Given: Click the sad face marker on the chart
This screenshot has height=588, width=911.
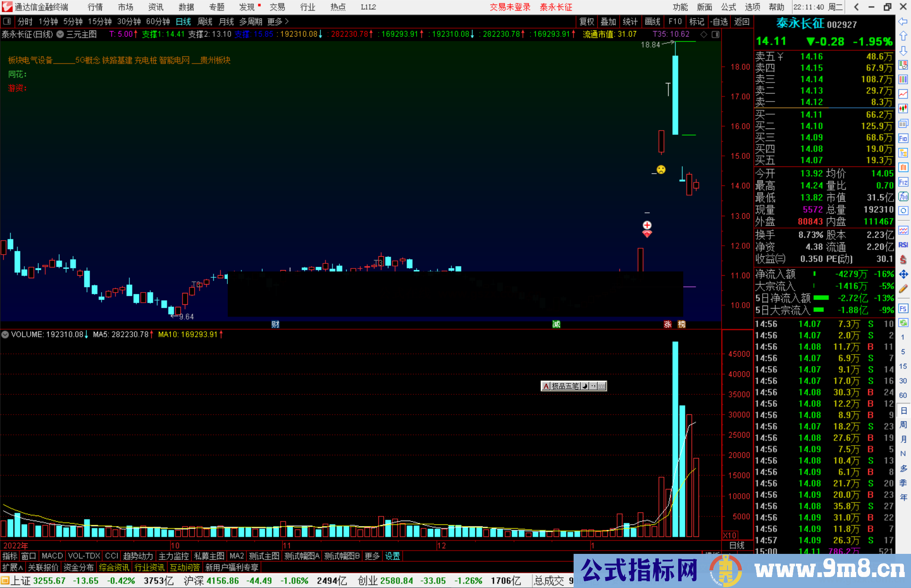Looking at the screenshot, I should click(661, 169).
